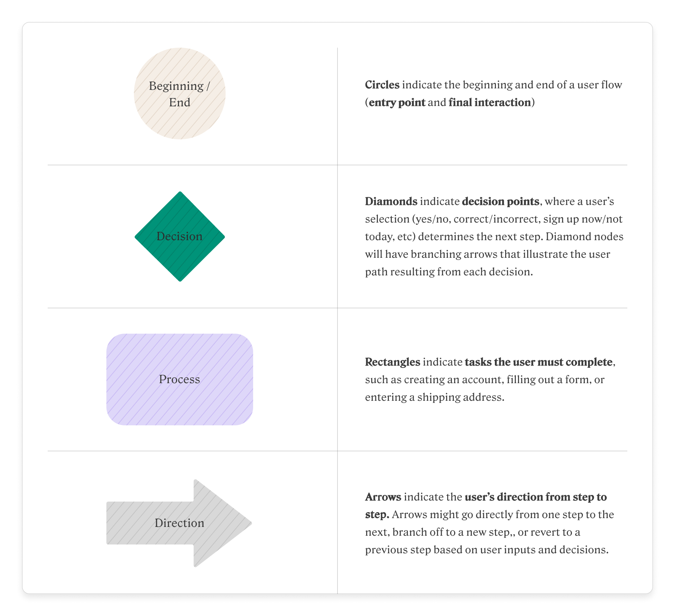Click the "Direction" label on the arrow
The width and height of the screenshot is (675, 616).
tap(179, 523)
